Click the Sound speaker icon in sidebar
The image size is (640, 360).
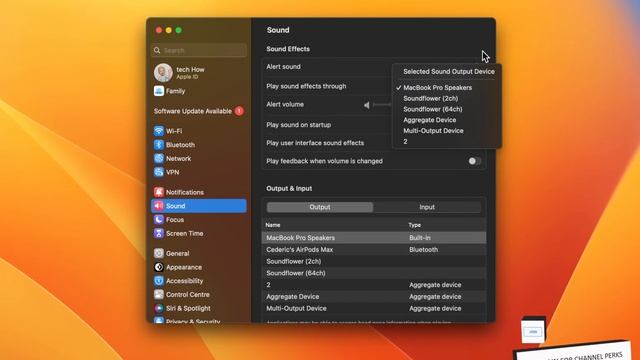159,206
